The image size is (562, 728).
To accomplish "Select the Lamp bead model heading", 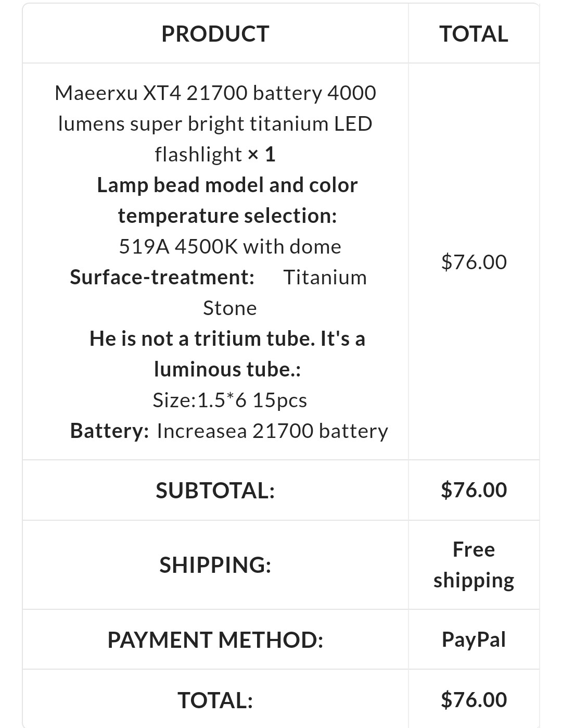I will [x=227, y=200].
